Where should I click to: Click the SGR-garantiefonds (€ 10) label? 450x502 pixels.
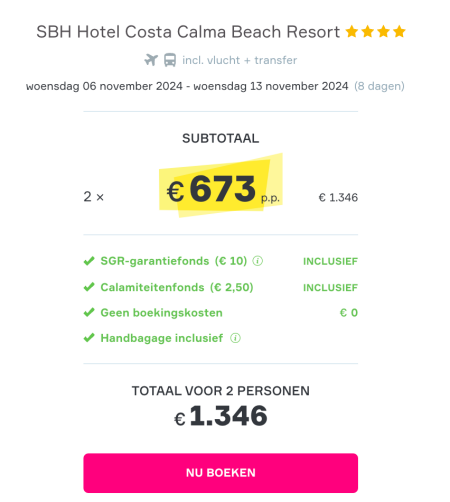tap(174, 261)
